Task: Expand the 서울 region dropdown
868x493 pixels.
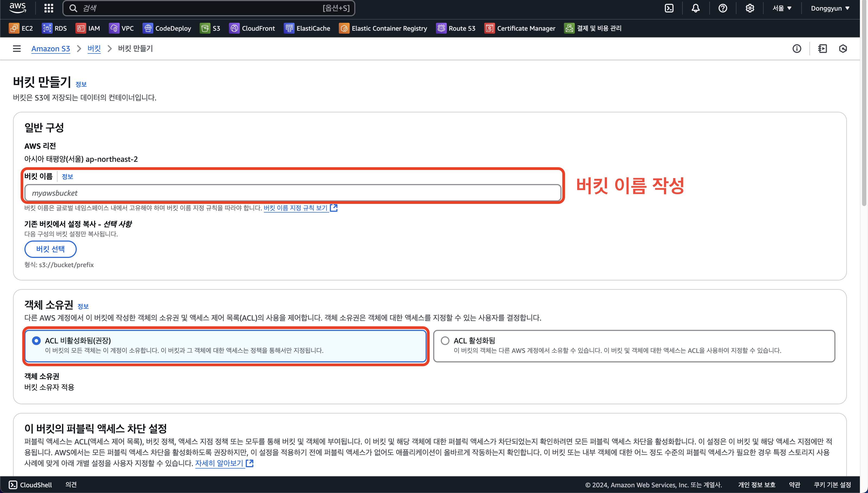Action: coord(782,8)
